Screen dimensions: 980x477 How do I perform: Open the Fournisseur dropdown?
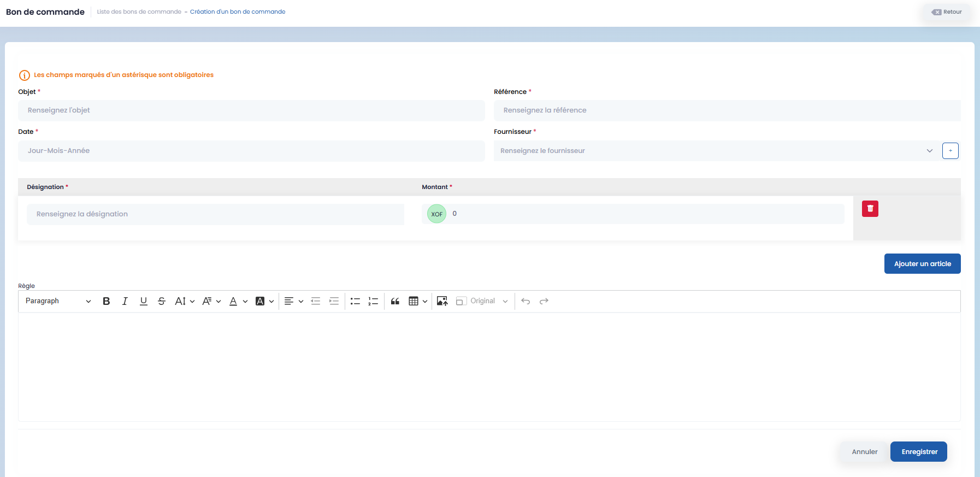[x=716, y=151]
